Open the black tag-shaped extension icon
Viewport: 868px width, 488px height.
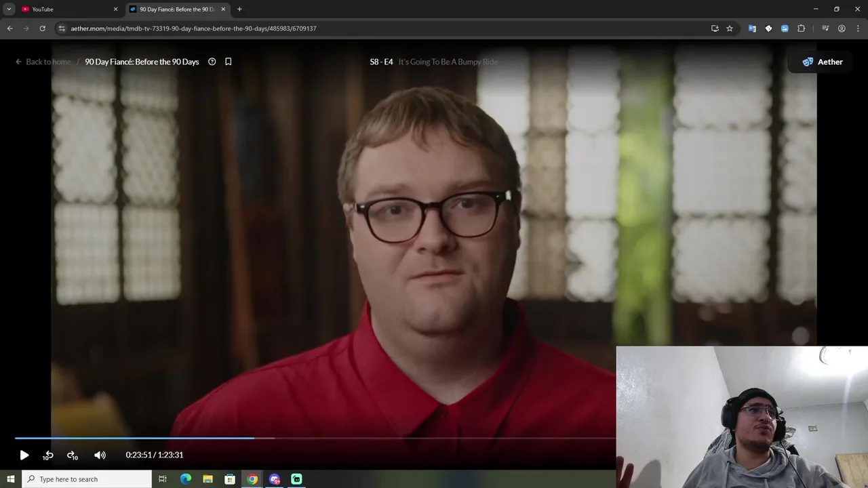[768, 28]
